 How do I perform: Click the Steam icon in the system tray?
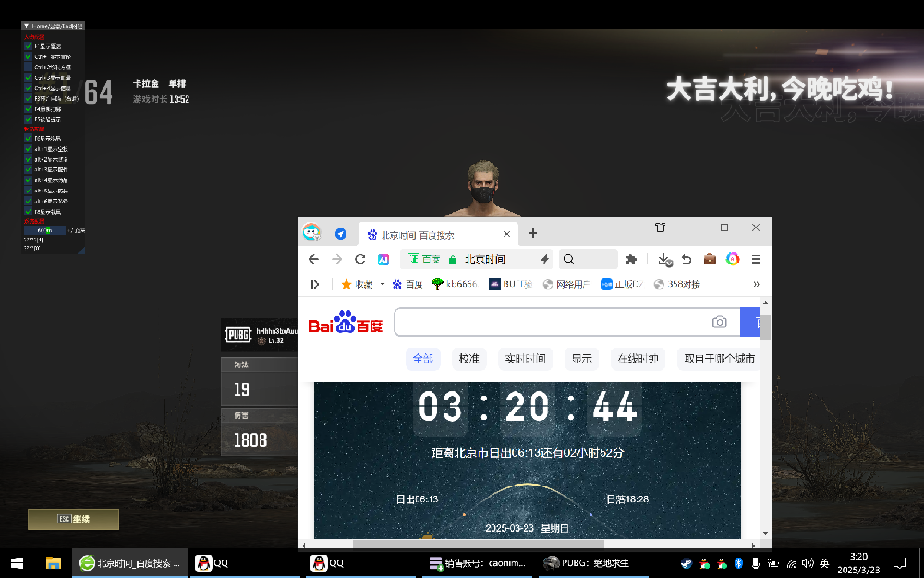pos(687,563)
